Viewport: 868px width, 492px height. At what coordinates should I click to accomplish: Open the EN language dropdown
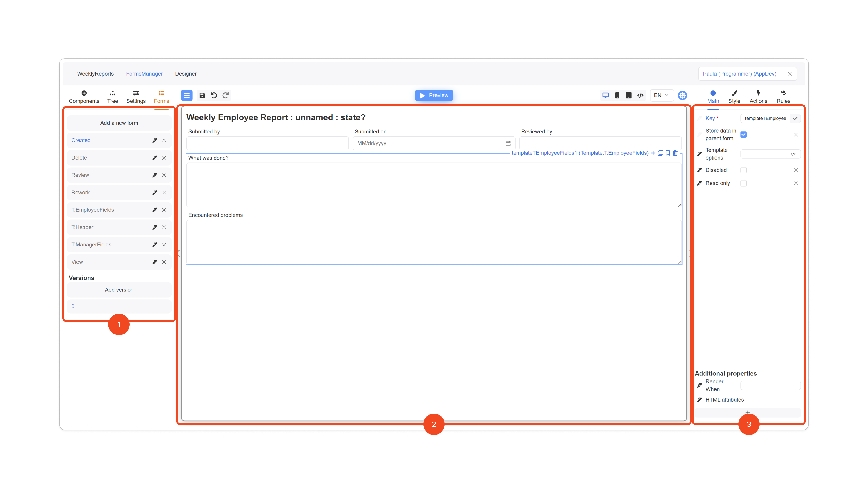point(661,95)
